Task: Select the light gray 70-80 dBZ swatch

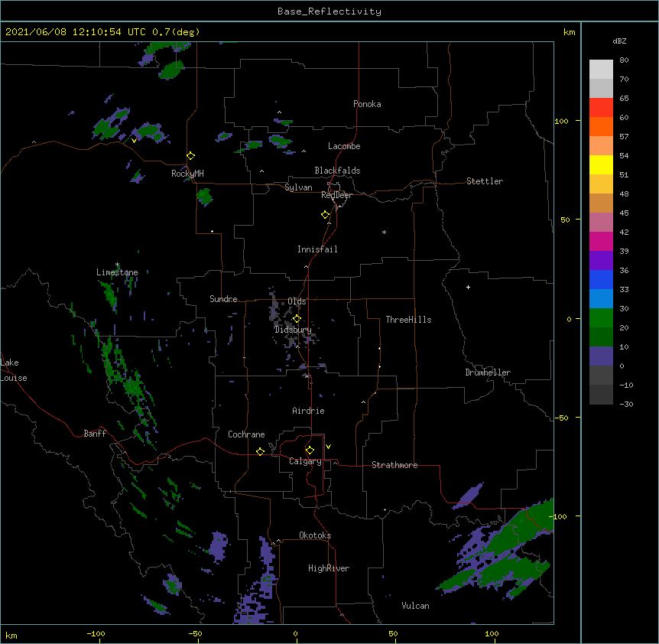Action: (601, 70)
